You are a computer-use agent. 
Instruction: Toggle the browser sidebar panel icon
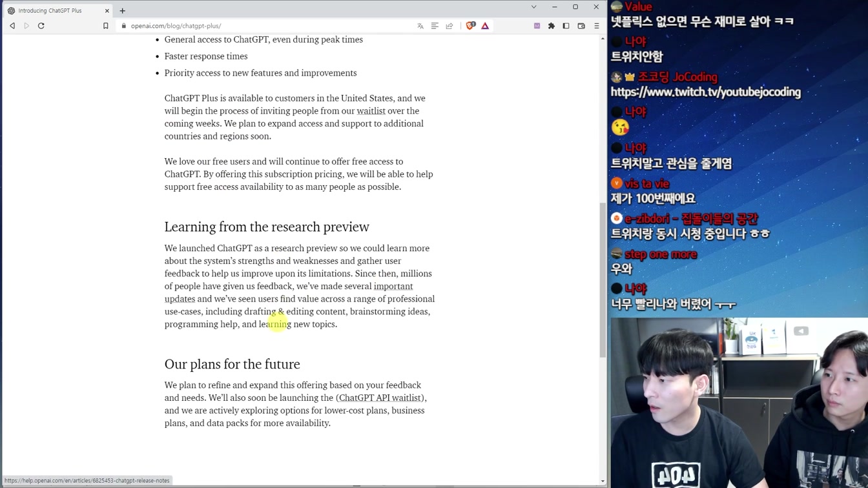[566, 26]
